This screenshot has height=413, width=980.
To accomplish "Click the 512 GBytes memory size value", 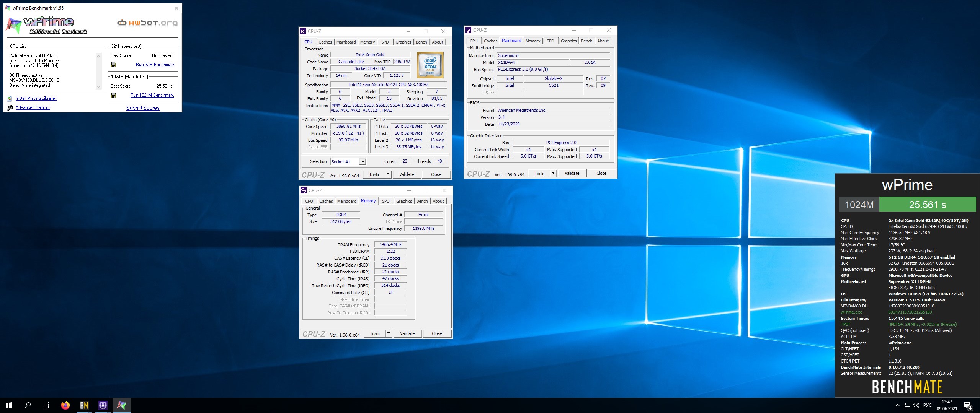I will [340, 221].
